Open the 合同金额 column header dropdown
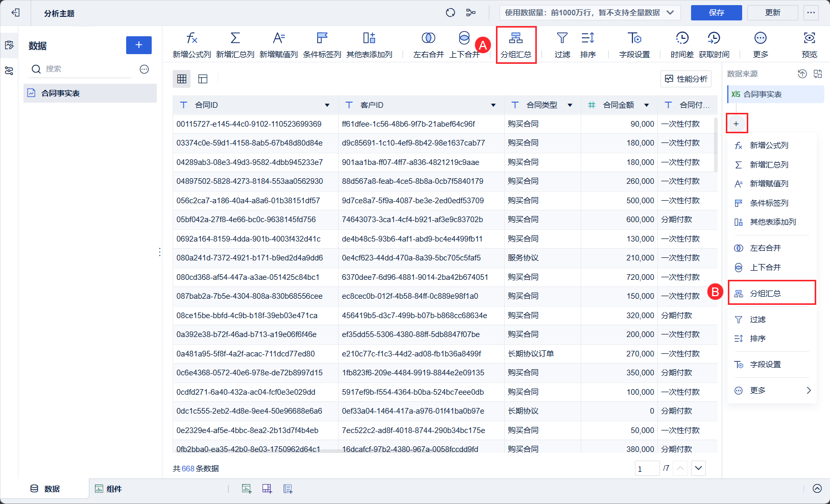The width and height of the screenshot is (830, 504). click(x=647, y=105)
